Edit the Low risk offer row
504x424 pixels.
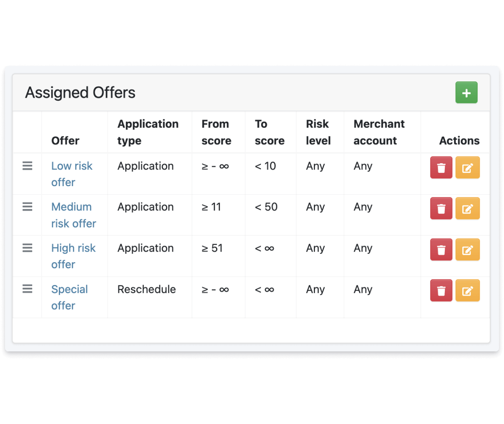(x=467, y=168)
